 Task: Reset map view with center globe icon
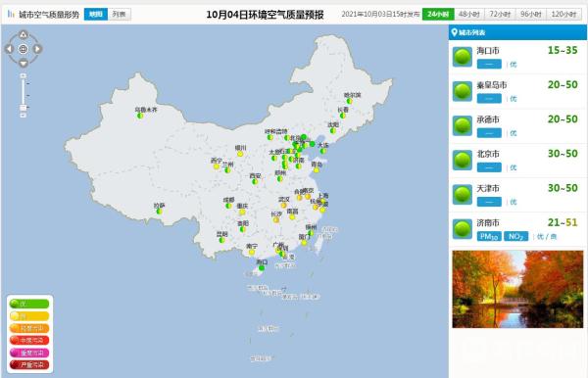(x=23, y=49)
